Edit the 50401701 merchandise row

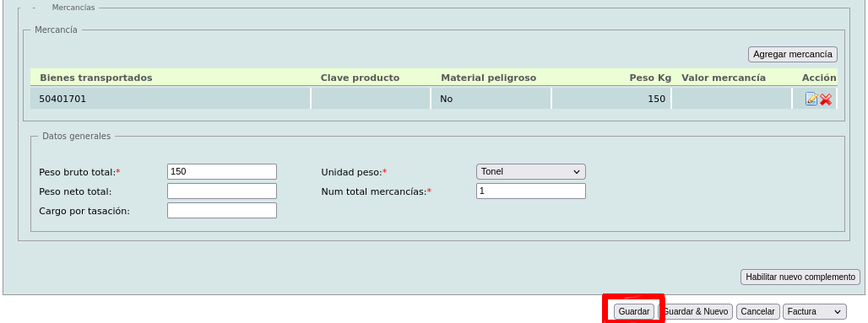tap(811, 99)
